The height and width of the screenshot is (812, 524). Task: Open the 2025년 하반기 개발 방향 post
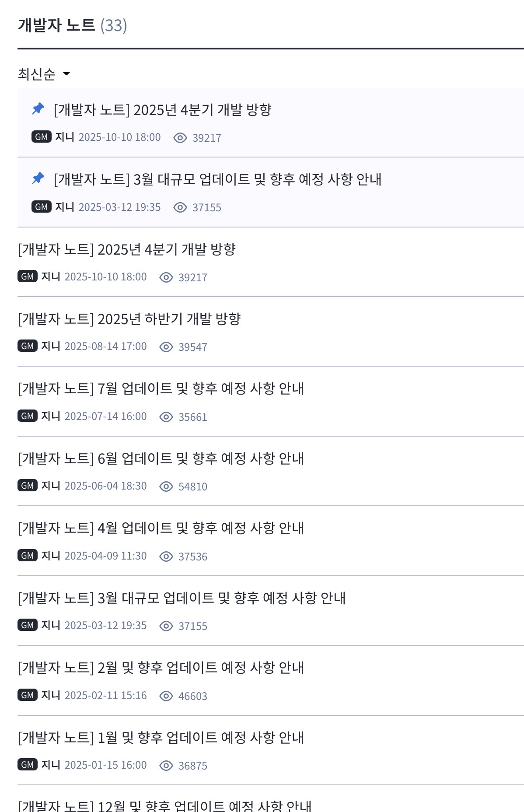pyautogui.click(x=129, y=319)
